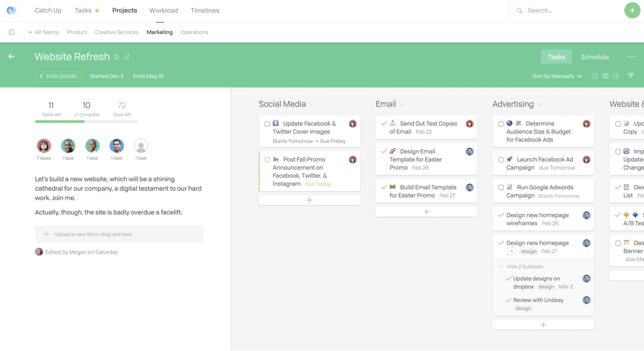Screen dimensions: 644x351
Task: Copy project link via chain icon
Action: click(x=127, y=57)
